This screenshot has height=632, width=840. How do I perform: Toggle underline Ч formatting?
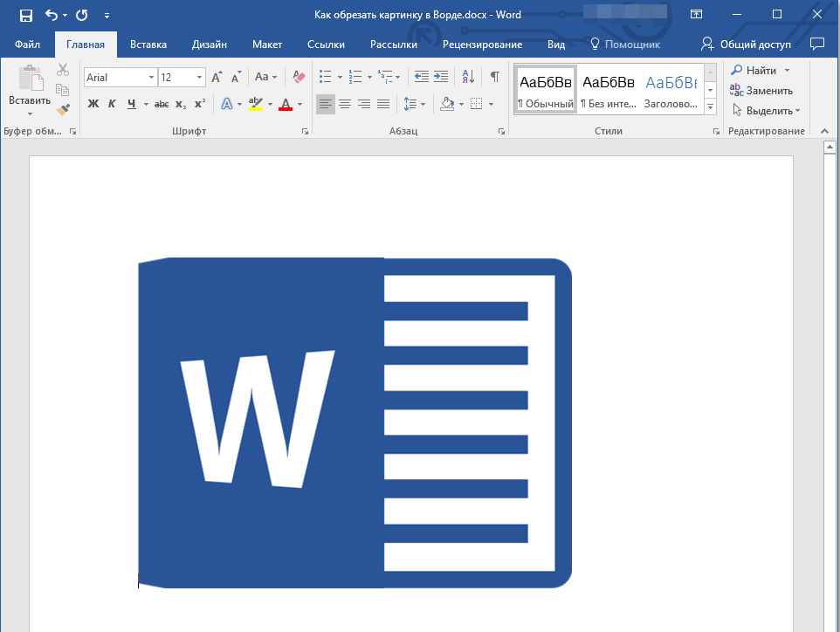tap(131, 104)
